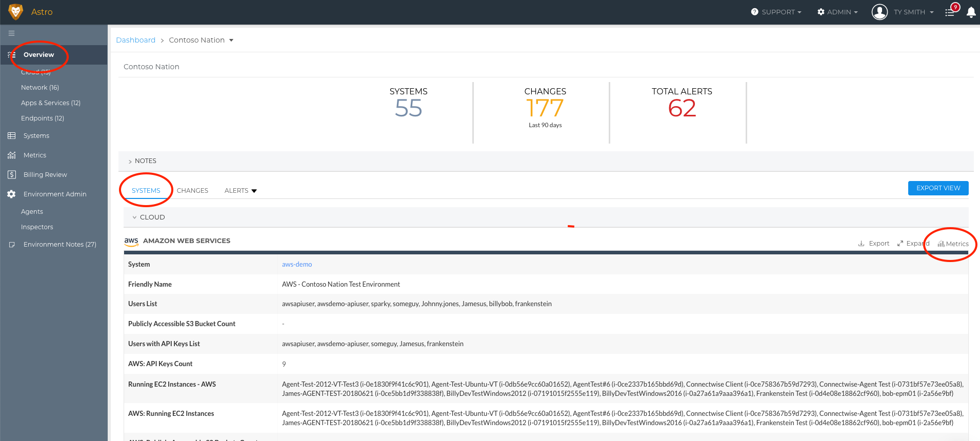Click the Metrics bar chart icon for AWS
980x441 pixels.
point(941,244)
